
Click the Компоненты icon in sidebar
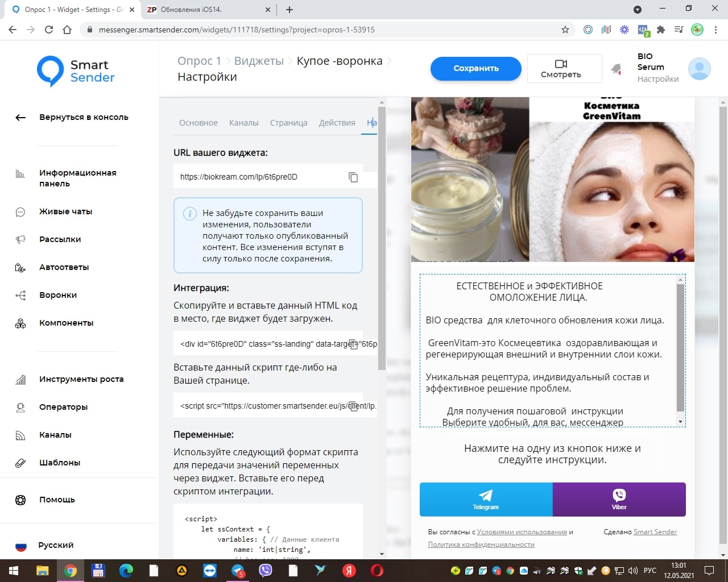point(20,323)
